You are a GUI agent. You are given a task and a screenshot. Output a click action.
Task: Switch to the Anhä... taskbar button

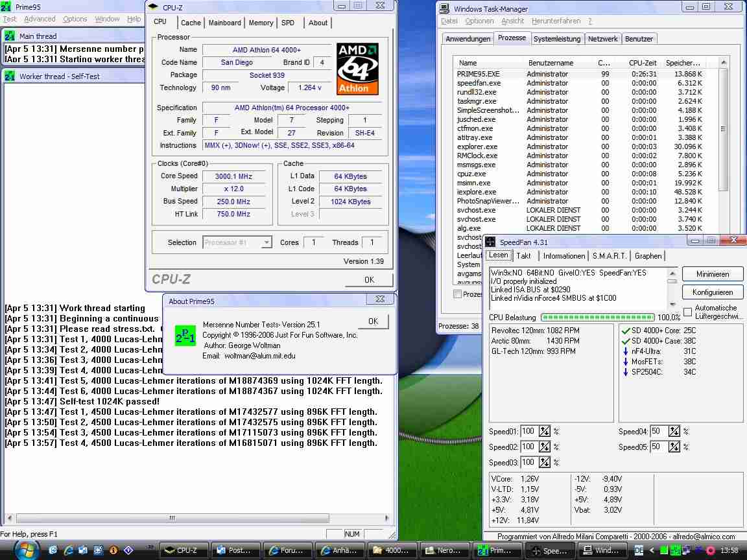click(x=340, y=550)
